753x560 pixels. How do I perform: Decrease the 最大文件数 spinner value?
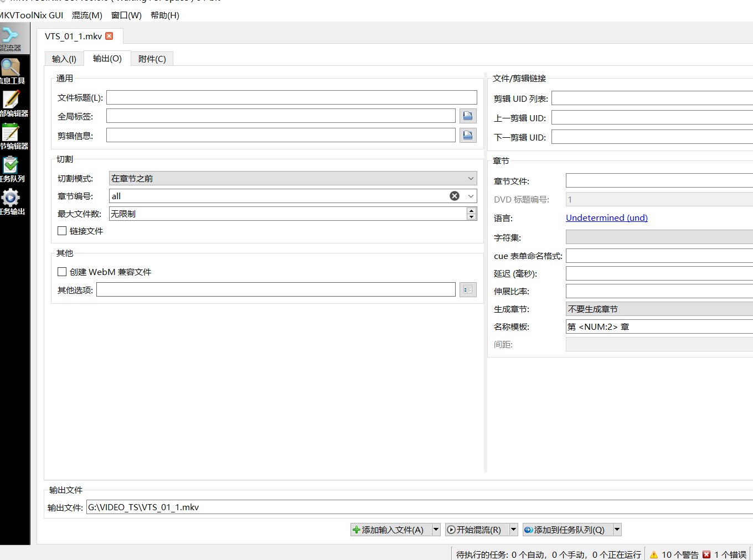coord(471,217)
